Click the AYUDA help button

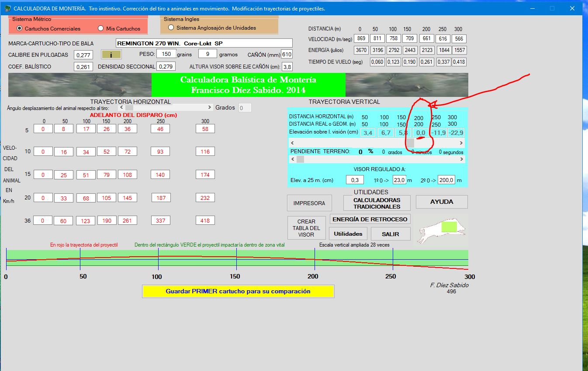point(441,202)
